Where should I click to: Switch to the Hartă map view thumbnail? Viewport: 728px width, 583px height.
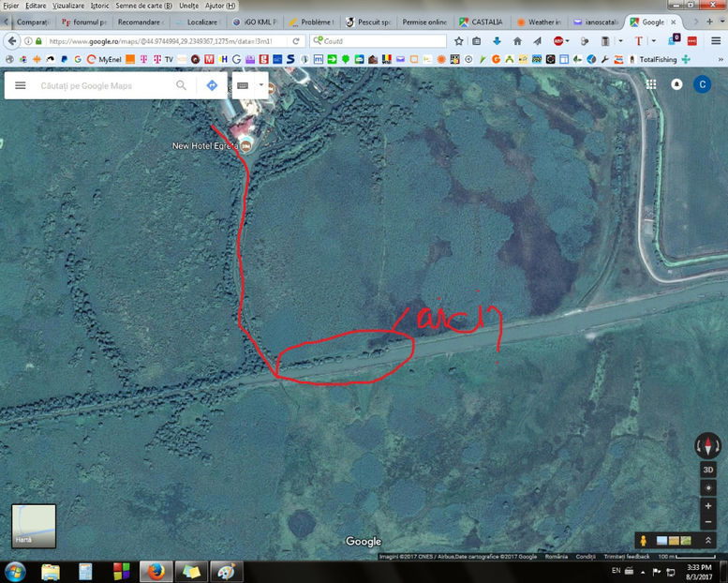click(x=34, y=526)
